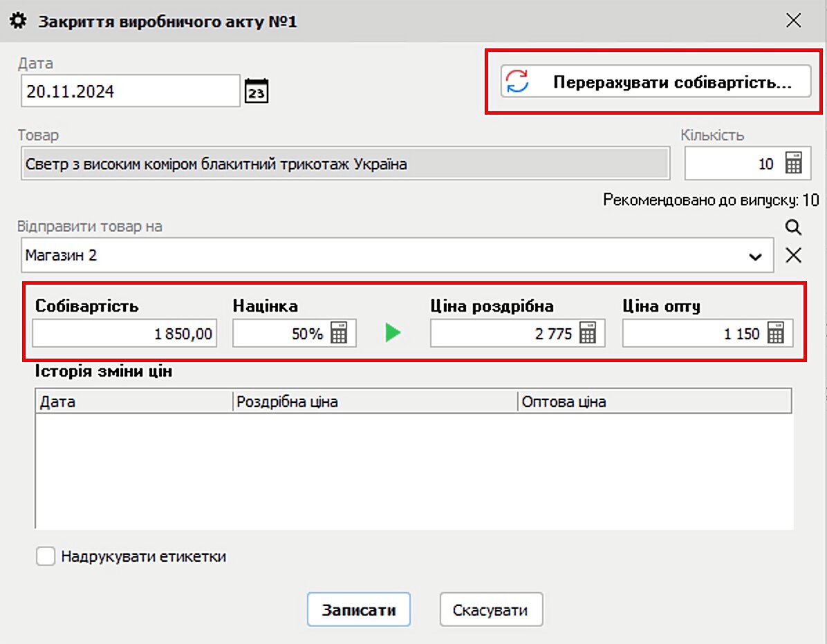Open calculator for the Націнка field
Screen dimensions: 827x644
point(339,334)
